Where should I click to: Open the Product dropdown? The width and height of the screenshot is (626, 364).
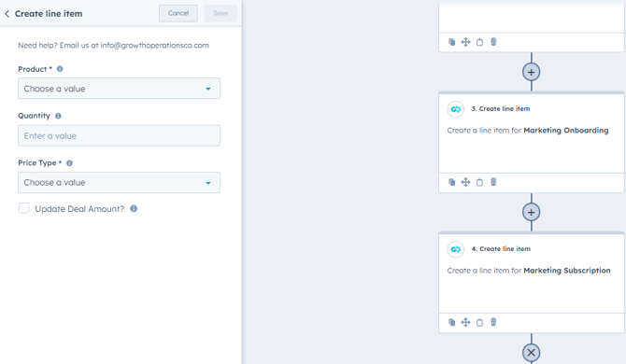coord(119,89)
